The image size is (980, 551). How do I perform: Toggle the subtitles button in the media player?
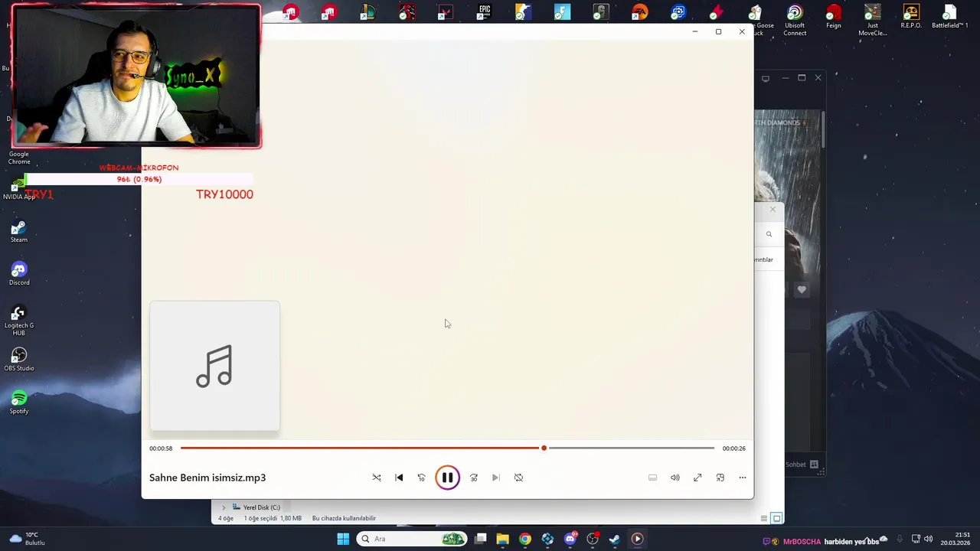(653, 478)
